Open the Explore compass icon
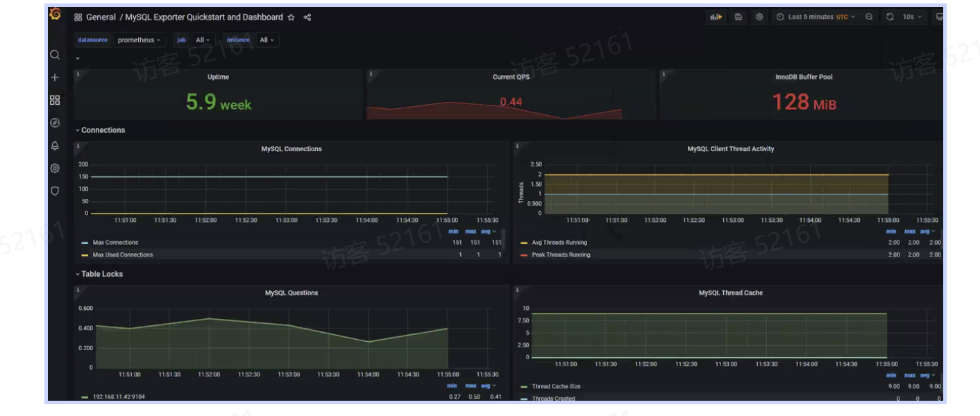 (55, 123)
